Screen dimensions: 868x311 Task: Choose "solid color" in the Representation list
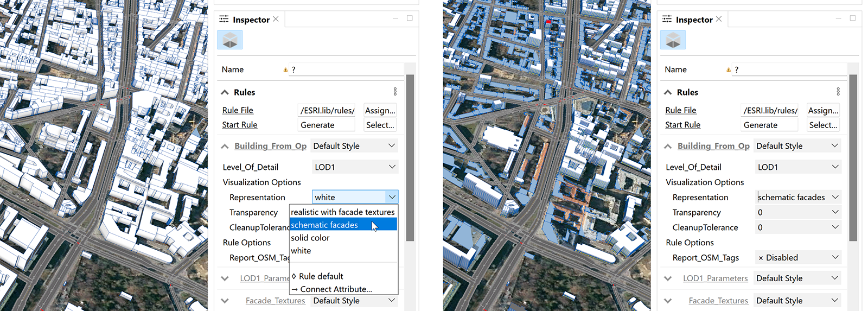click(x=310, y=238)
